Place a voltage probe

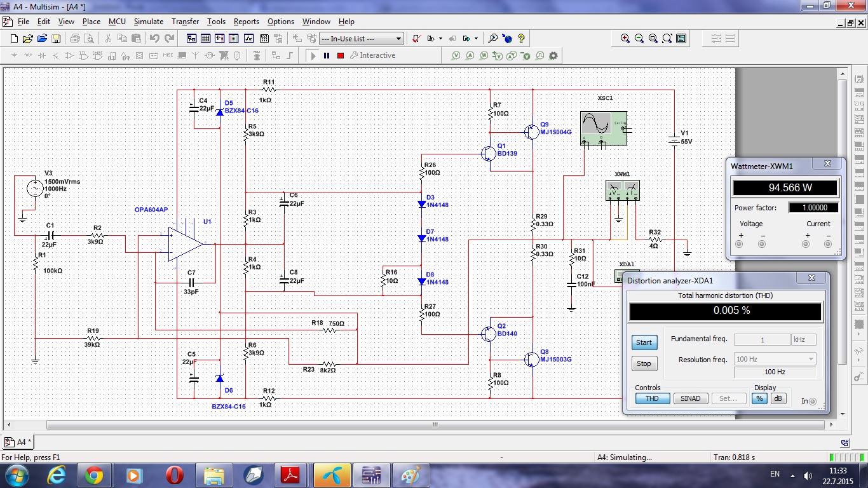click(456, 56)
